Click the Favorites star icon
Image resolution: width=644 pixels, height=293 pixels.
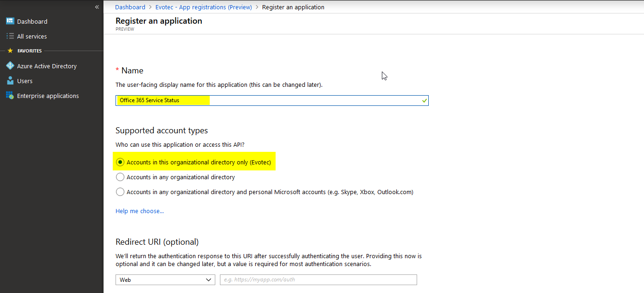point(10,51)
